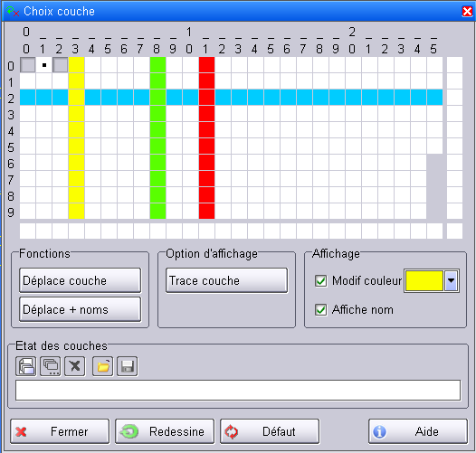Toggle the Affiche nom checkbox
The image size is (476, 453).
(321, 310)
